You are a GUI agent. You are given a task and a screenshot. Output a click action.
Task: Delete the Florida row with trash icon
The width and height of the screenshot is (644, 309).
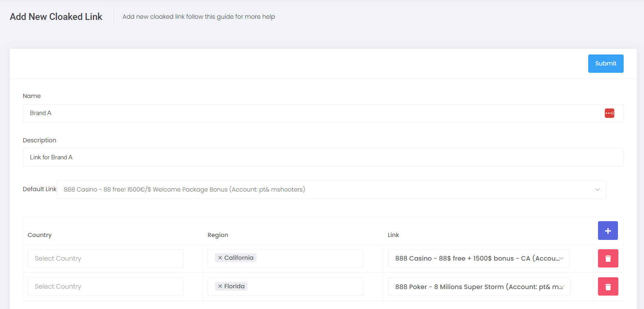pyautogui.click(x=608, y=287)
